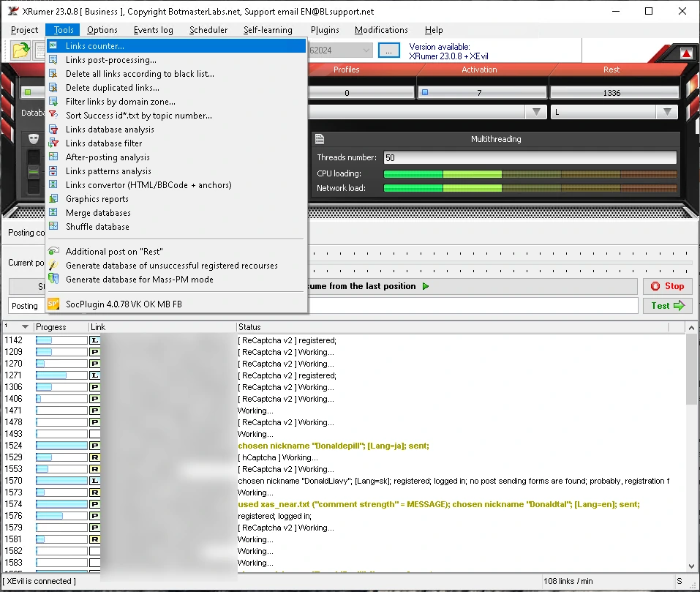Click the Status column header

(x=452, y=327)
